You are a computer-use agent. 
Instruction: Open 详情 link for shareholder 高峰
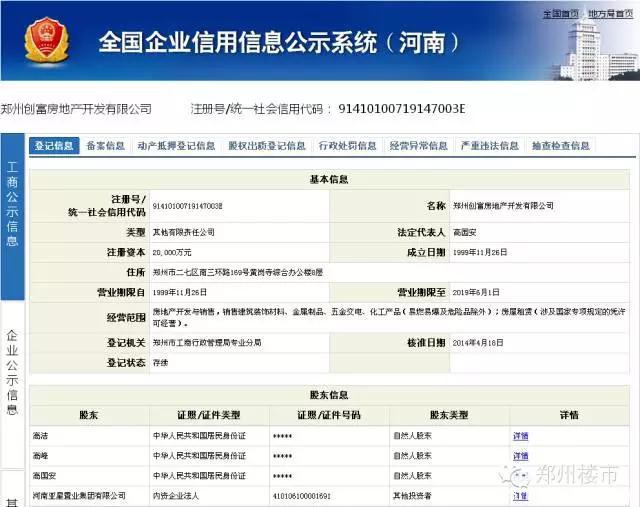coord(520,456)
